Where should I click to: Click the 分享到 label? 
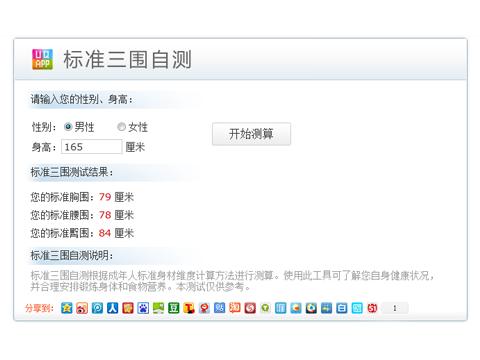coord(39,308)
